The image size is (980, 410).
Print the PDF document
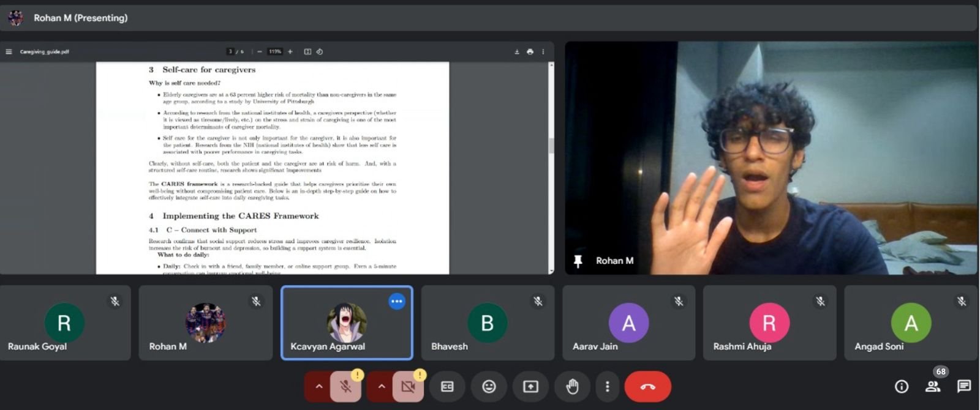click(530, 52)
